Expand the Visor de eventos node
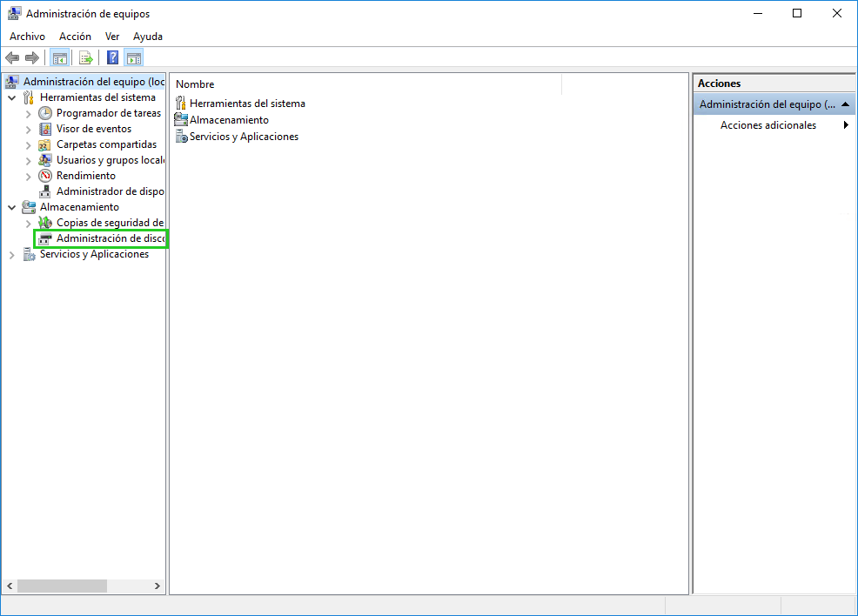The image size is (858, 616). tap(29, 130)
